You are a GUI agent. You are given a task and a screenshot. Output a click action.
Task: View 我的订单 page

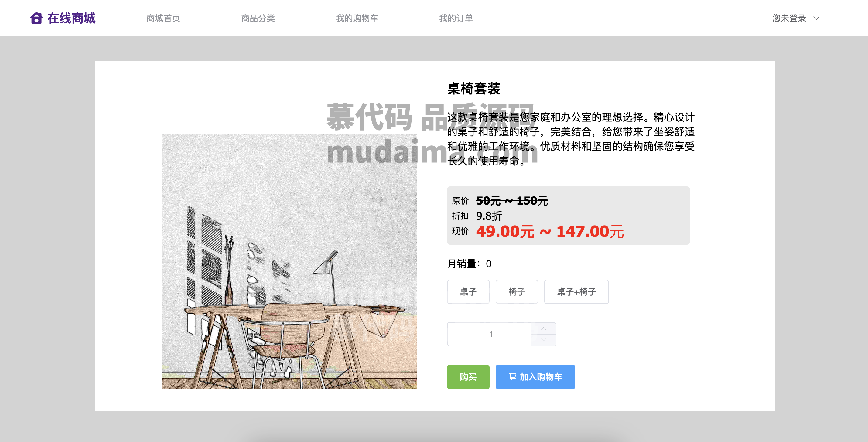pos(456,18)
